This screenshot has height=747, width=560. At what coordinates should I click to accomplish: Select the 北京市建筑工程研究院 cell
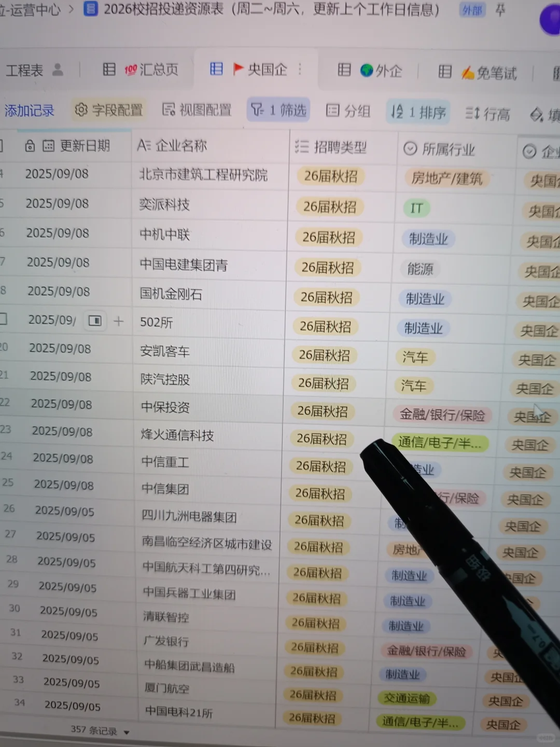pos(210,175)
